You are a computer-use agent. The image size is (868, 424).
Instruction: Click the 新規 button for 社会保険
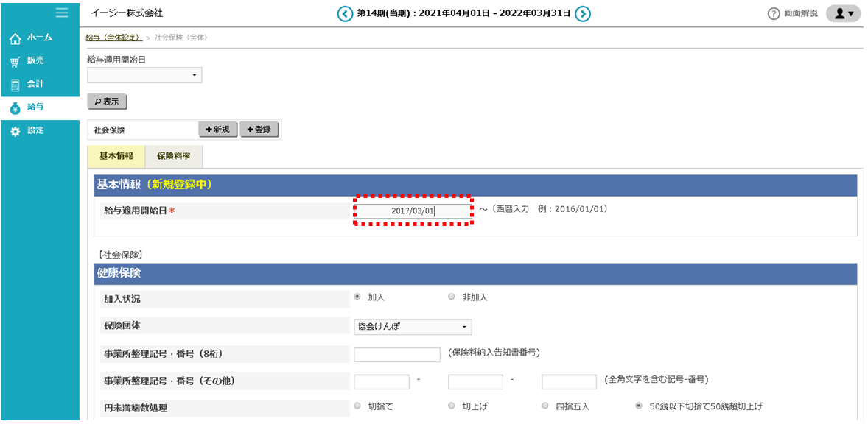coord(217,130)
